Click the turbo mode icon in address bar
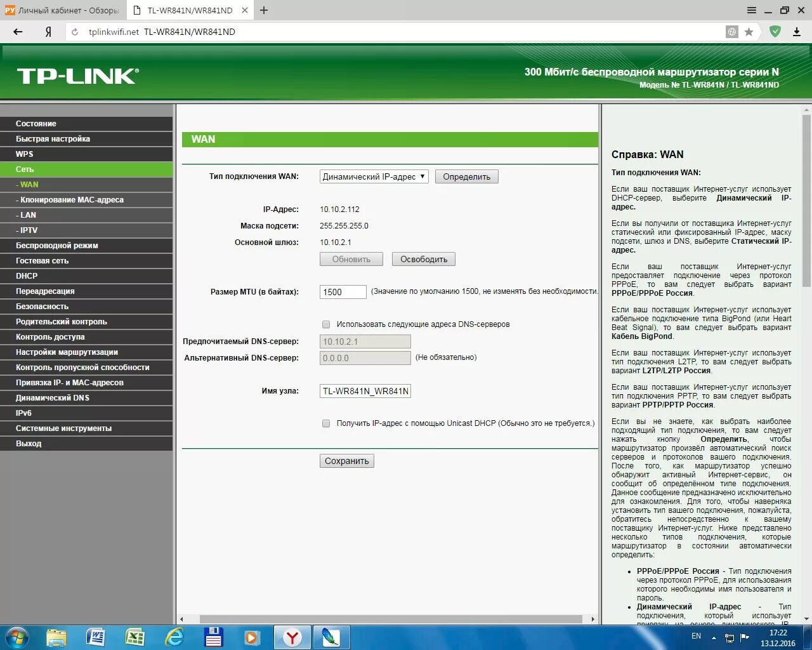The image size is (812, 650). (732, 32)
